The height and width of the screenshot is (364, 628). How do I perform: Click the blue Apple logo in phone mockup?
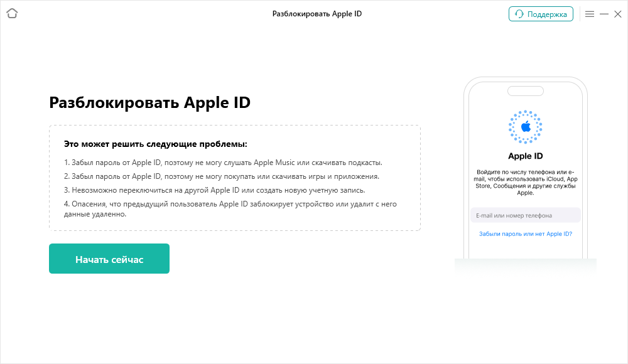526,127
